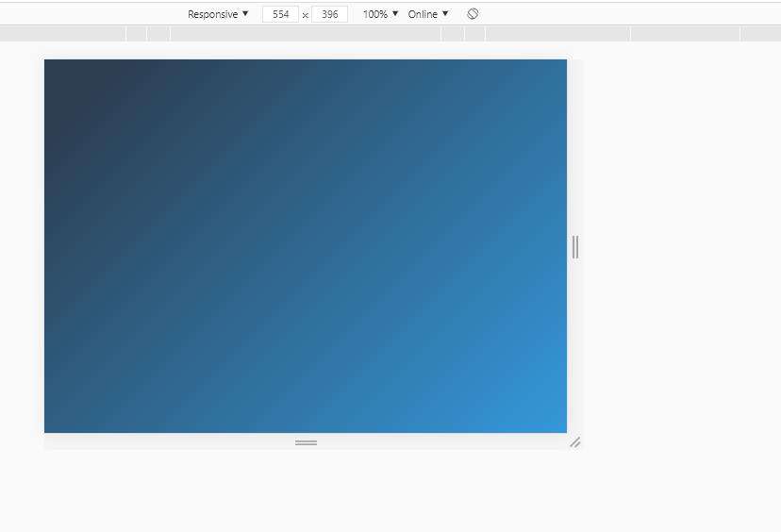This screenshot has height=532, width=781.
Task: Edit the viewport height field showing 396
Action: tap(329, 14)
